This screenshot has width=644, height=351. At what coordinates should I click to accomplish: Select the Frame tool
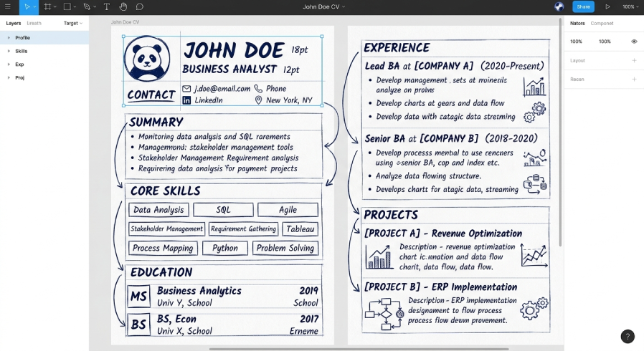pos(47,7)
